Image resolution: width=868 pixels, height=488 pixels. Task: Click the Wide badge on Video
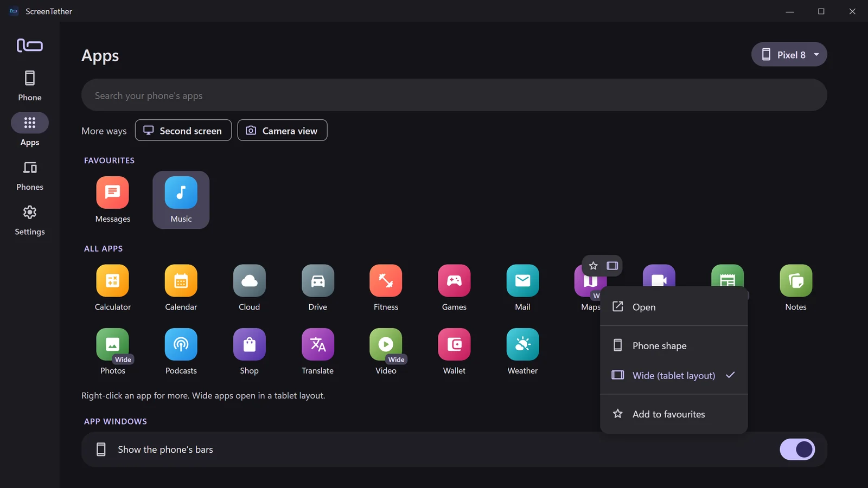point(397,359)
